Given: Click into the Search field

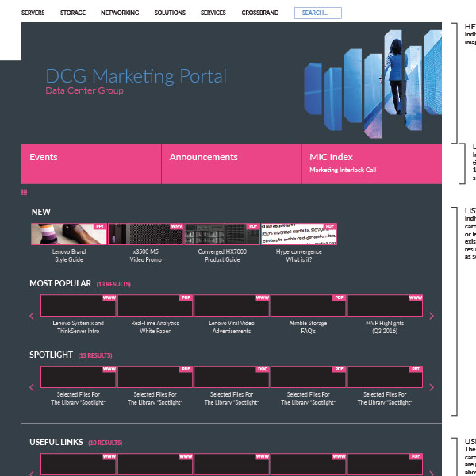Looking at the screenshot, I should click(318, 13).
